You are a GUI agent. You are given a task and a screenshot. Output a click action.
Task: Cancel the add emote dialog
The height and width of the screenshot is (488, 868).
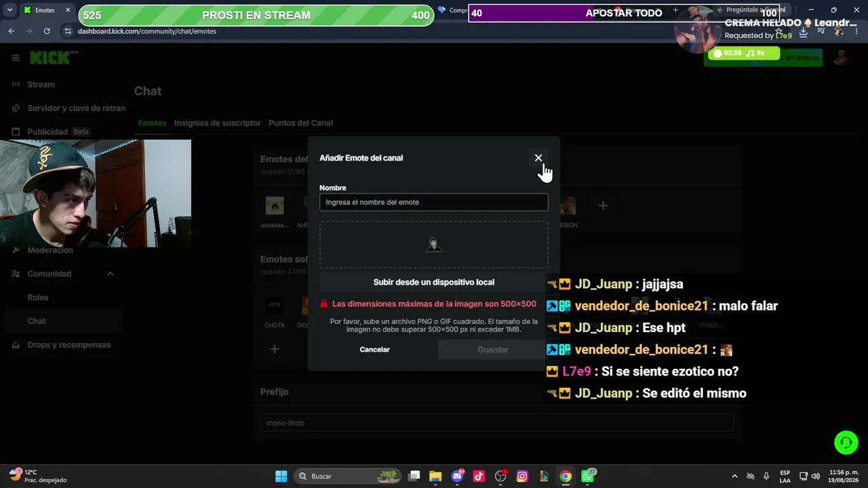point(375,350)
